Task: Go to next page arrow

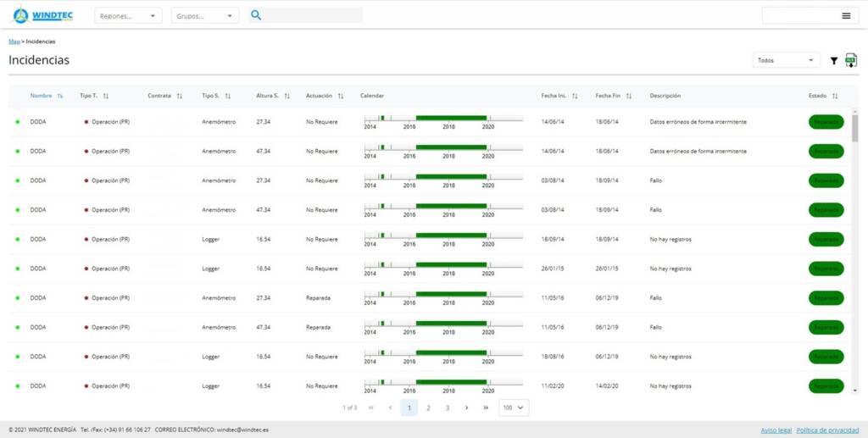Action: 466,408
